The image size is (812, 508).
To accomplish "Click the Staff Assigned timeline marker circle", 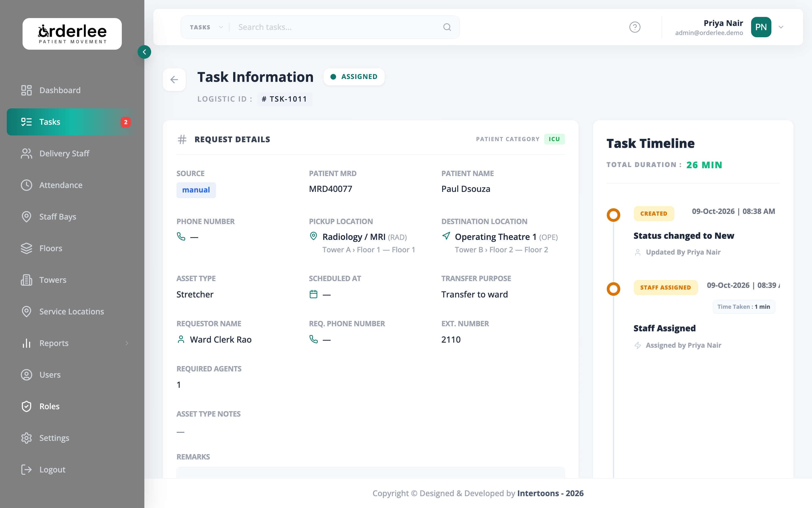I will (x=613, y=289).
